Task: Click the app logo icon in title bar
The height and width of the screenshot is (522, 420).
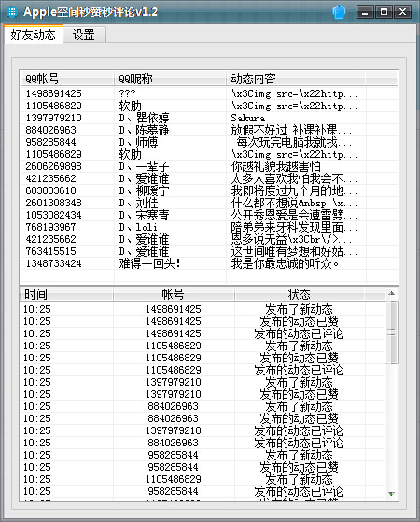Action: (12, 12)
